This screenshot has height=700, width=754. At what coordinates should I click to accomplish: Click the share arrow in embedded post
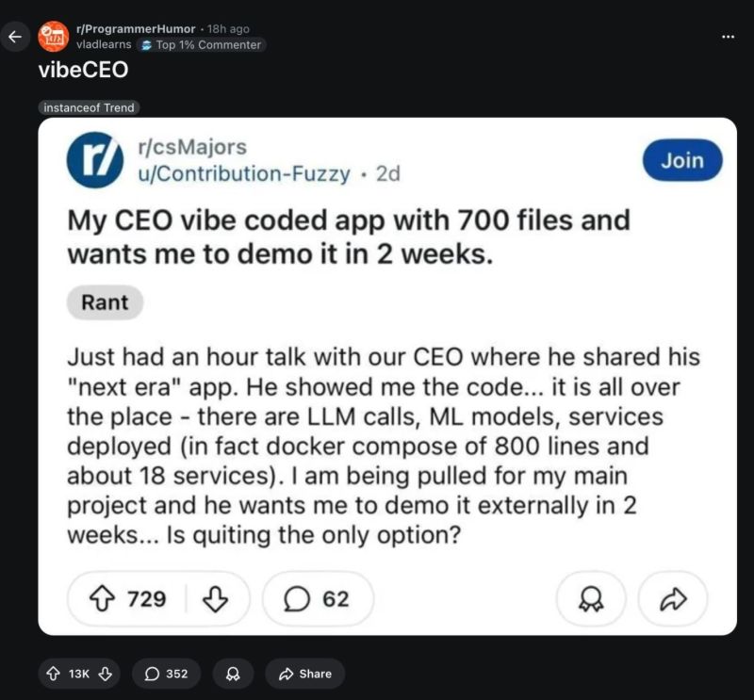point(672,599)
